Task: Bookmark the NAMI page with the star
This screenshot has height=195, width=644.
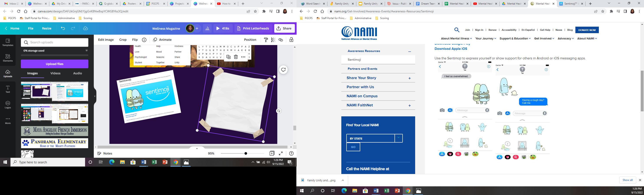Action: tap(603, 11)
